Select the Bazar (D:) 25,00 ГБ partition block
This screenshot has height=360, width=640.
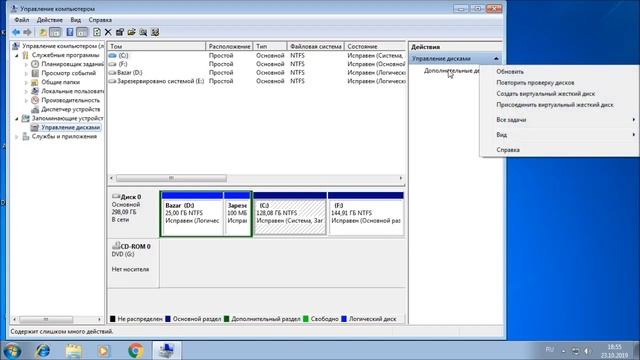point(192,213)
